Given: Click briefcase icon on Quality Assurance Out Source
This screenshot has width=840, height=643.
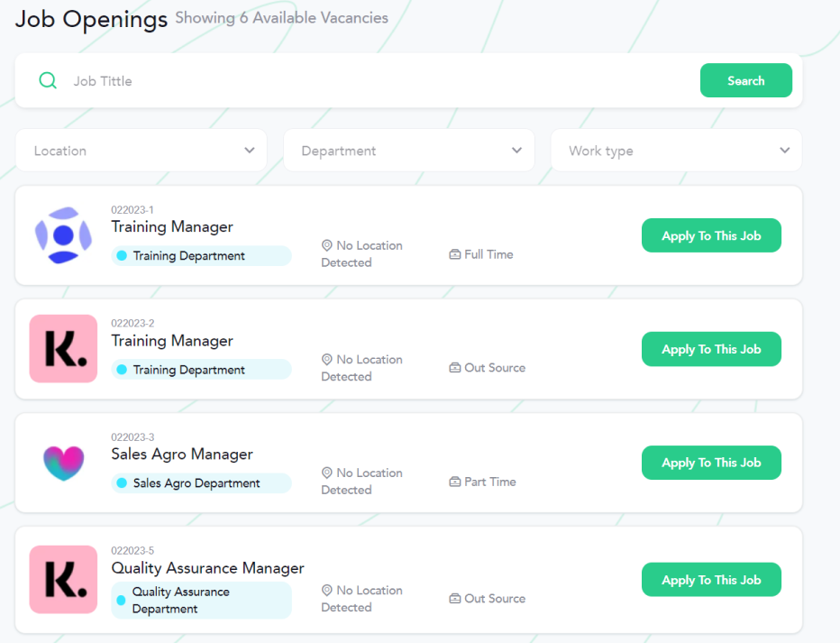Looking at the screenshot, I should pos(454,599).
